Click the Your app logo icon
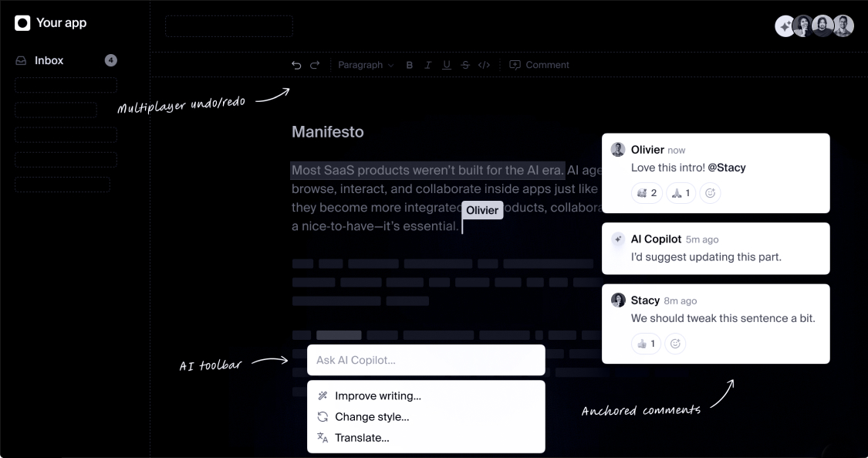The image size is (868, 458). coord(22,23)
